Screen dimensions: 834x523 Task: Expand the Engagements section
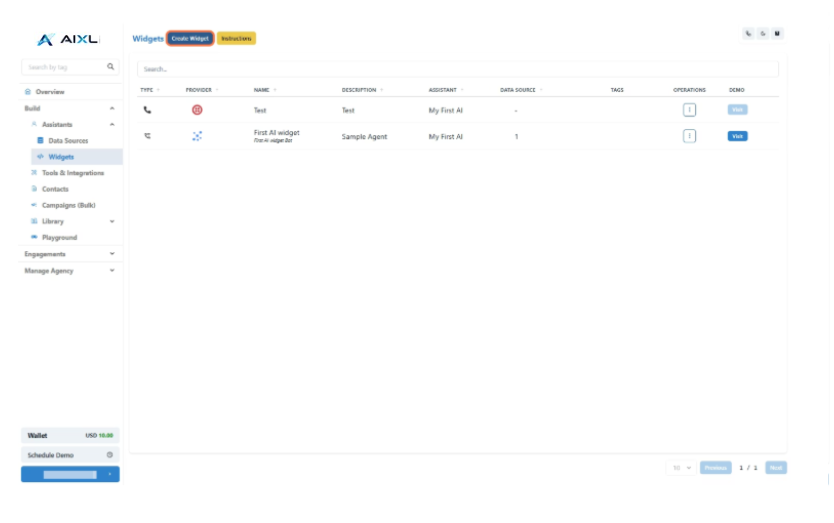click(112, 254)
